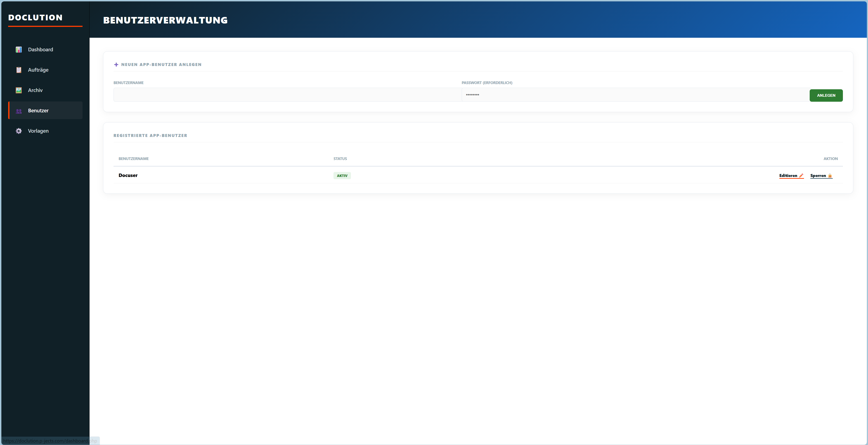The height and width of the screenshot is (445, 868).
Task: Click the Archiv picture icon
Action: click(x=19, y=90)
